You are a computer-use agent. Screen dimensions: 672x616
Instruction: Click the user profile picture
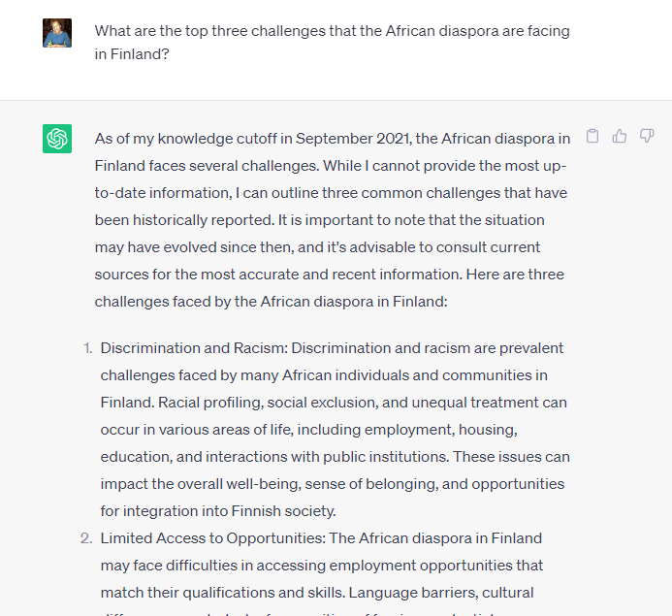click(x=57, y=33)
